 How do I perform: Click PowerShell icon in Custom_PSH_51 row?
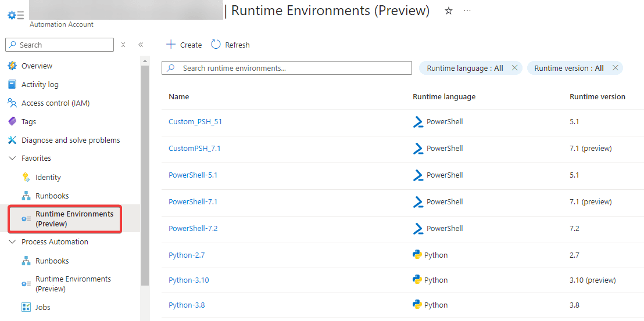418,122
